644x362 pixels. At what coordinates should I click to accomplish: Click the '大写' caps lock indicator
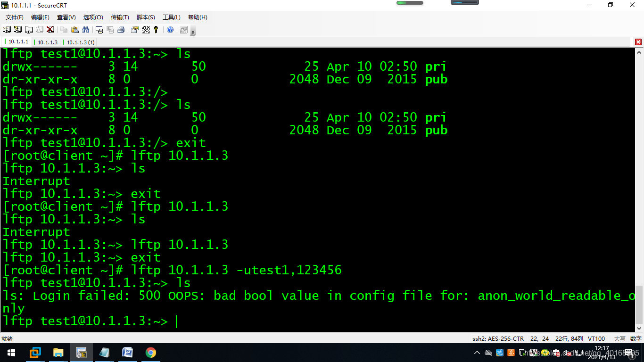(x=619, y=338)
